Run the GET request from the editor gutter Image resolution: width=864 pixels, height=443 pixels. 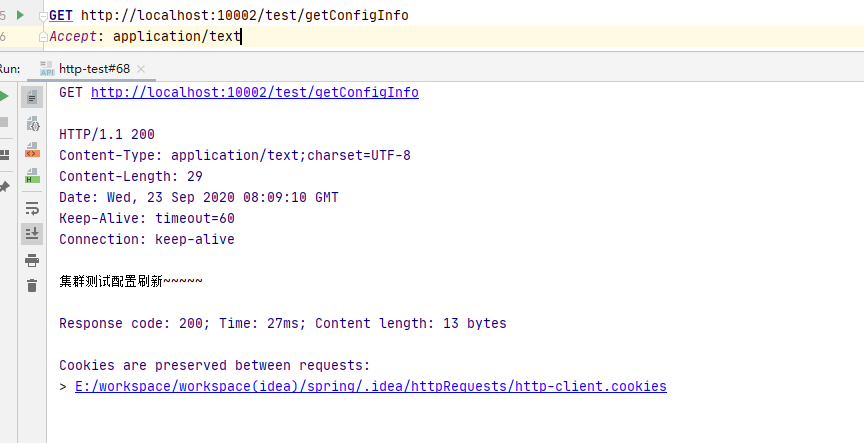tap(20, 15)
